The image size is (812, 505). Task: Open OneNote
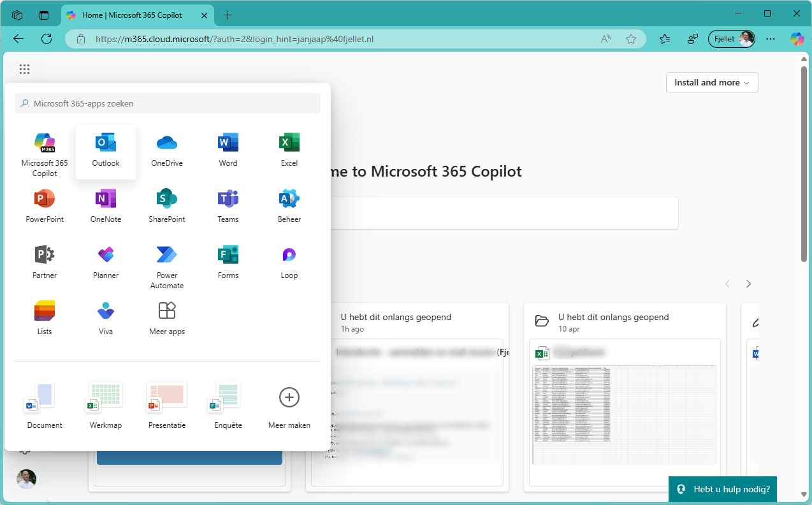pos(106,207)
